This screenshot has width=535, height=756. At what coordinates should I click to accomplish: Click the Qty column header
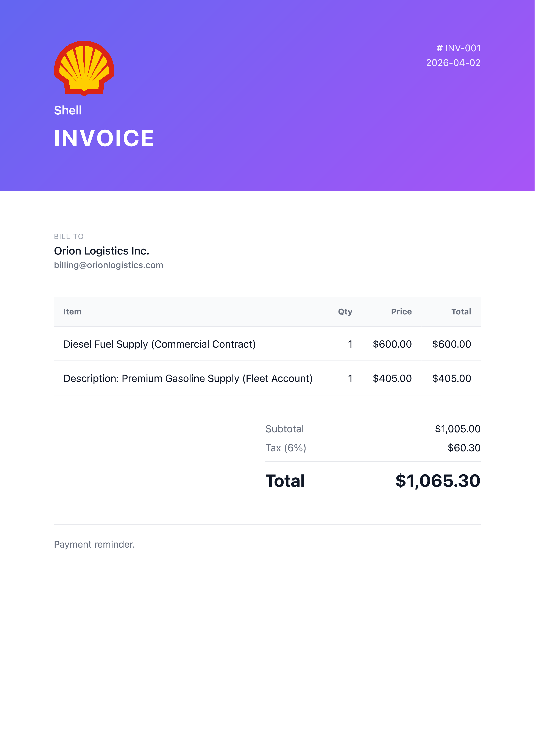click(x=345, y=312)
